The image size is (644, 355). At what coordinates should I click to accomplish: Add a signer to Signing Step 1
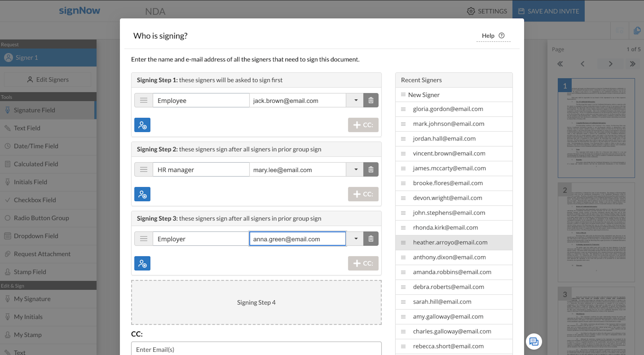[142, 125]
